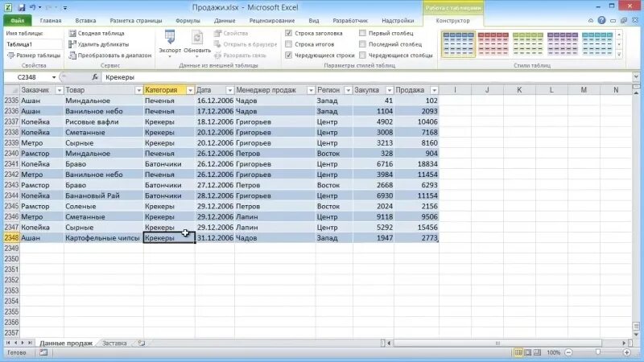The height and width of the screenshot is (362, 644).
Task: Switch to Page Break Preview icon
Action: point(537,352)
